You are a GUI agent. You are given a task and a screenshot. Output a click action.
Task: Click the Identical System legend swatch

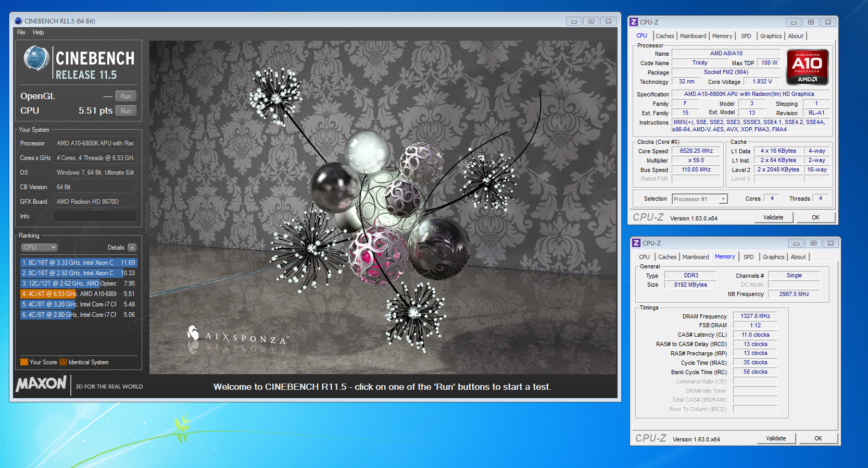point(64,362)
